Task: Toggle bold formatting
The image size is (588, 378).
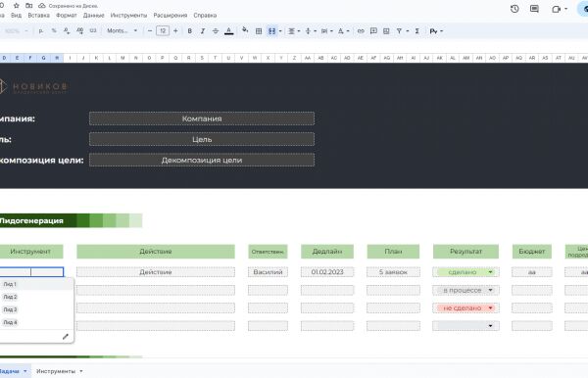Action: (190, 31)
